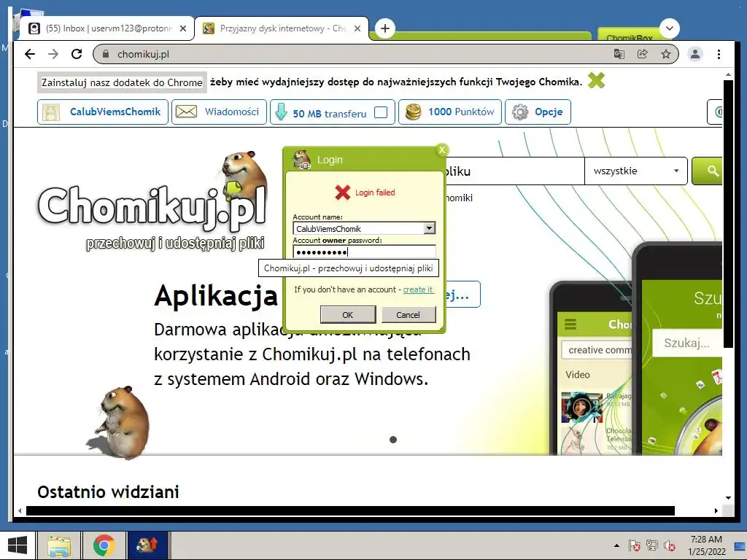
Task: Click the gear icon next to Opcje
Action: point(519,112)
